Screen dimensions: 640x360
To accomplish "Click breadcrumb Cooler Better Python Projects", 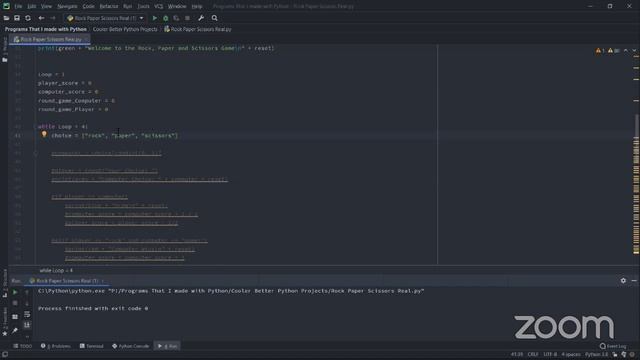I will click(x=125, y=29).
